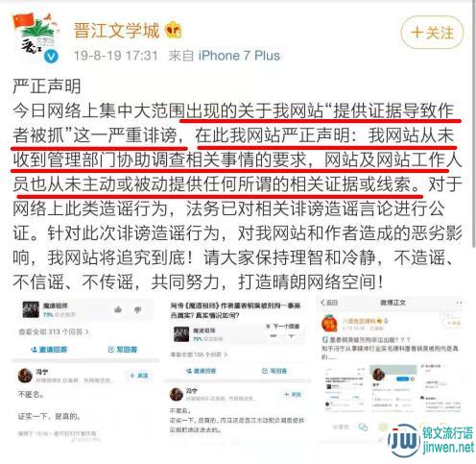The height and width of the screenshot is (464, 476).
Task: Tap the 返回 back arrow
Action: pyautogui.click(x=329, y=303)
